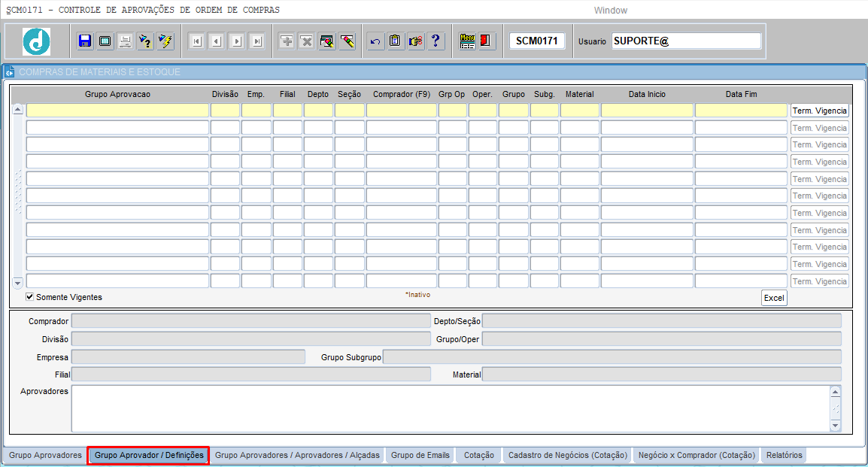
Task: Select Grupo Aprovador / Definições tab
Action: (149, 455)
